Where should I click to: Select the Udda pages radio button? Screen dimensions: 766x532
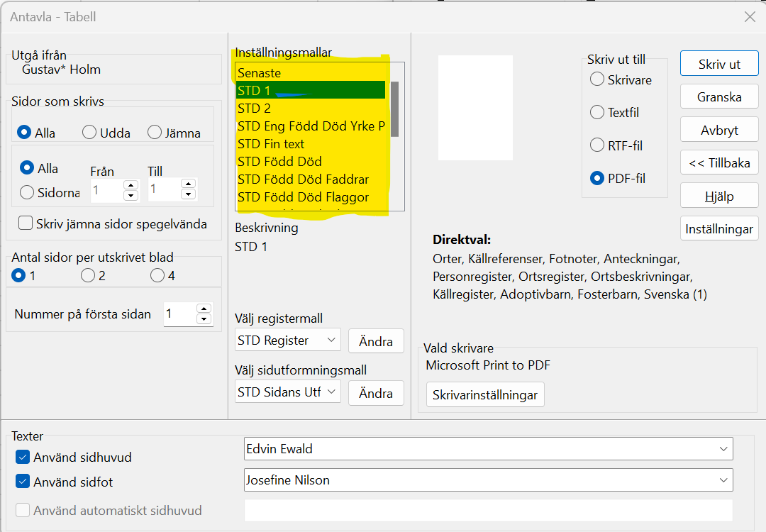89,133
